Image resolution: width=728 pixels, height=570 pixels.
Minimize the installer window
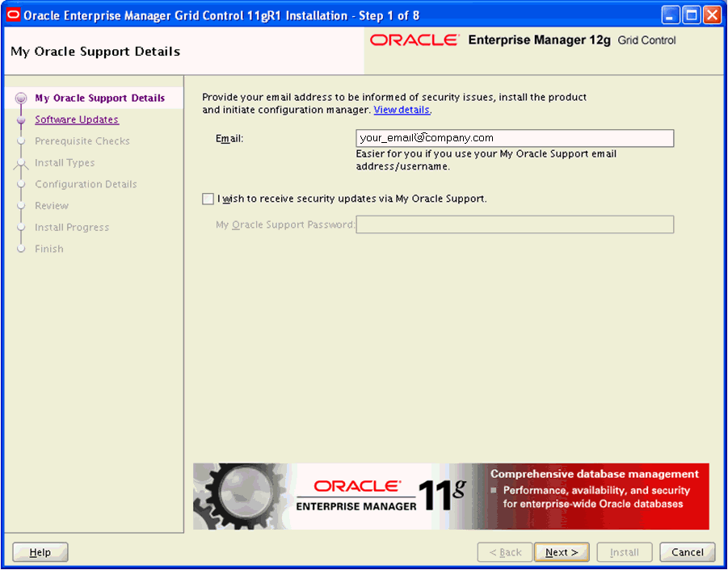(671, 16)
